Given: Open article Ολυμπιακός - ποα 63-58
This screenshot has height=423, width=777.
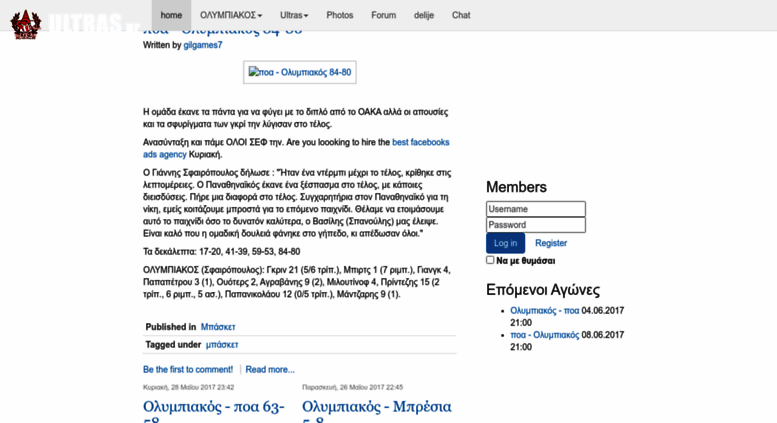Looking at the screenshot, I should tap(214, 411).
